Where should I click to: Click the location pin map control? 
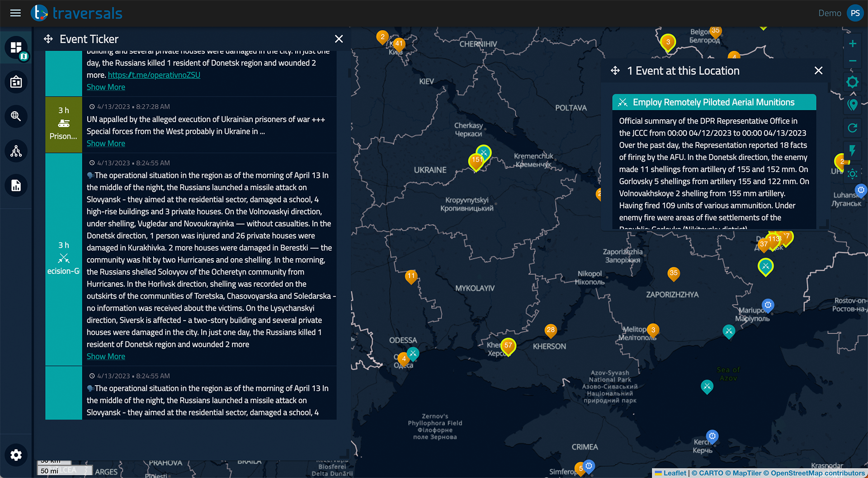click(852, 105)
